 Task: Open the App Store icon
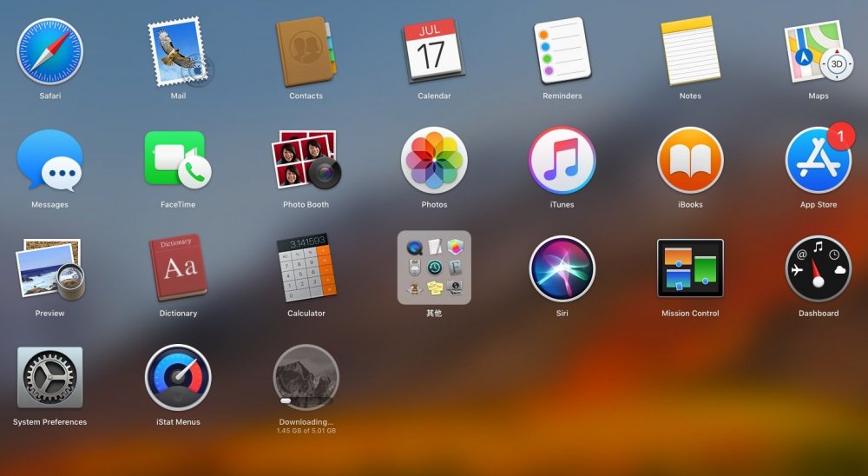click(x=819, y=160)
